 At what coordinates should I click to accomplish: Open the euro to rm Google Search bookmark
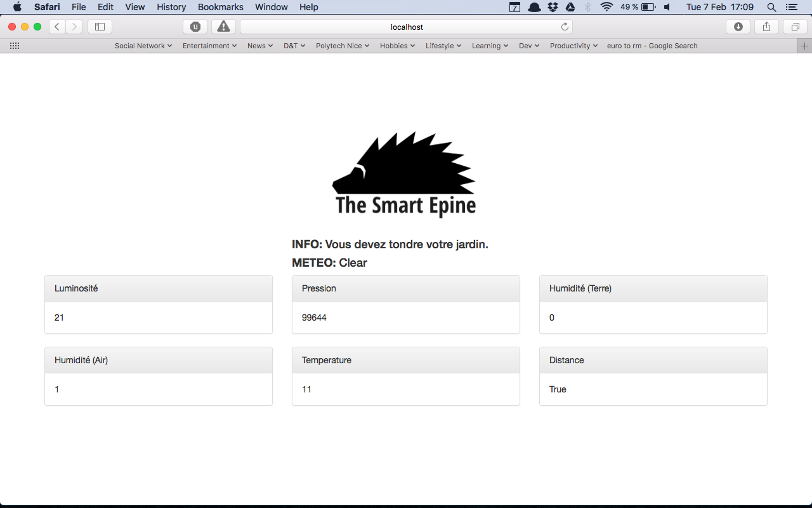coord(652,45)
